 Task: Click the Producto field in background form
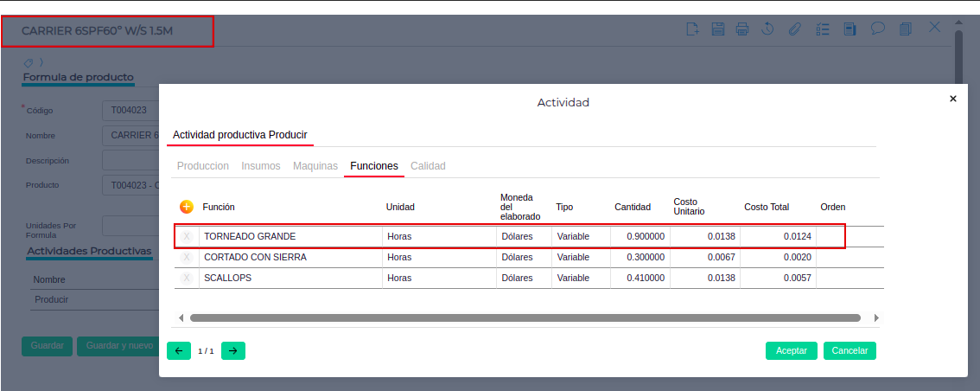coord(130,185)
